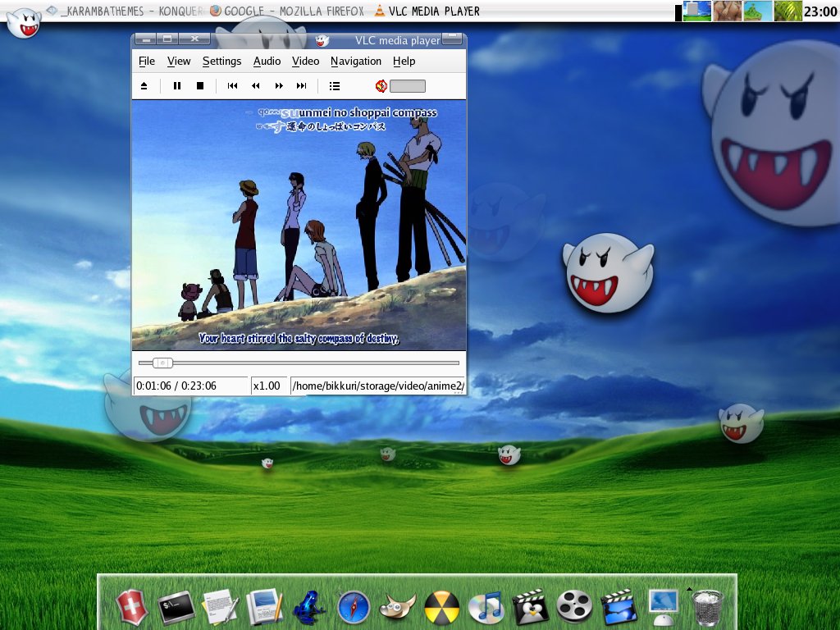This screenshot has width=840, height=630.
Task: Switch to fourth virtual desktop thumbnail
Action: [788, 11]
